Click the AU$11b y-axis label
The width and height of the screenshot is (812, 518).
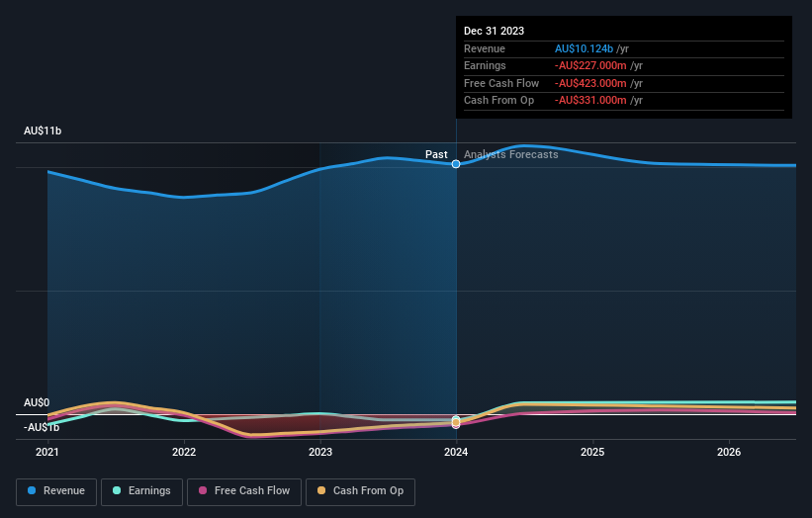point(43,130)
